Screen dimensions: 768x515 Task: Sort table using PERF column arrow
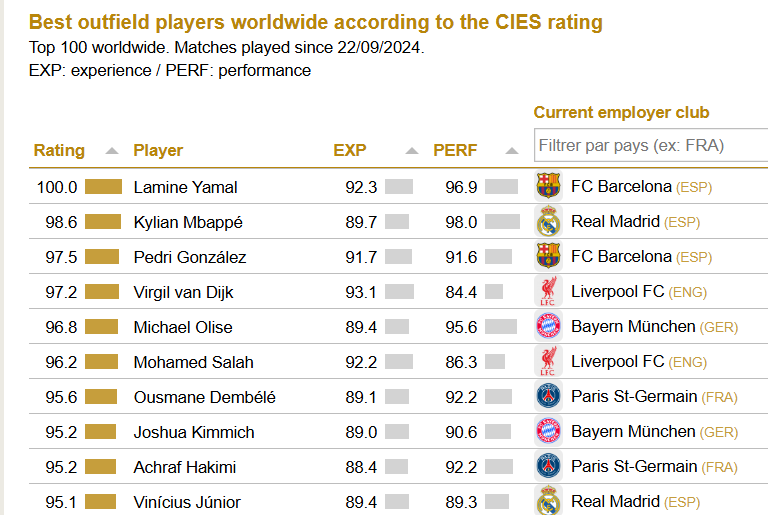click(512, 151)
